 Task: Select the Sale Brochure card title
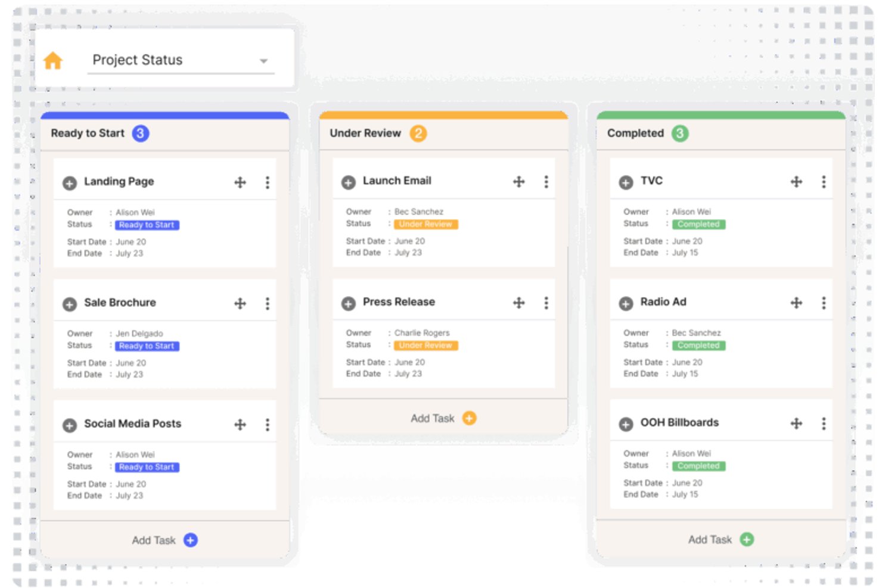(x=120, y=303)
